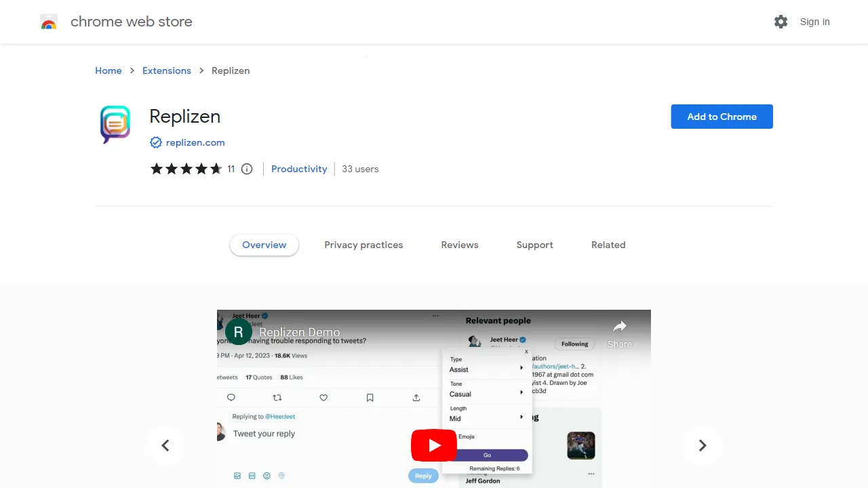Go to next screenshot arrow
868x488 pixels.
click(x=703, y=445)
